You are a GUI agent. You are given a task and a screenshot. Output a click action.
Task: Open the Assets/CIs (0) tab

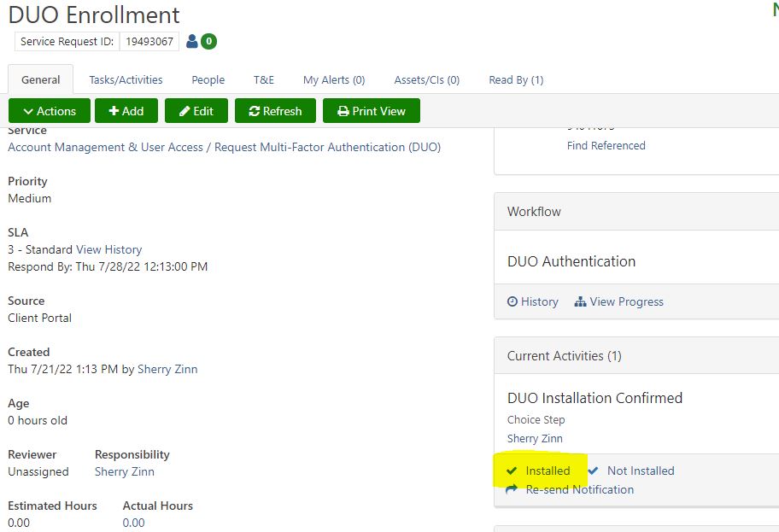[x=426, y=79]
